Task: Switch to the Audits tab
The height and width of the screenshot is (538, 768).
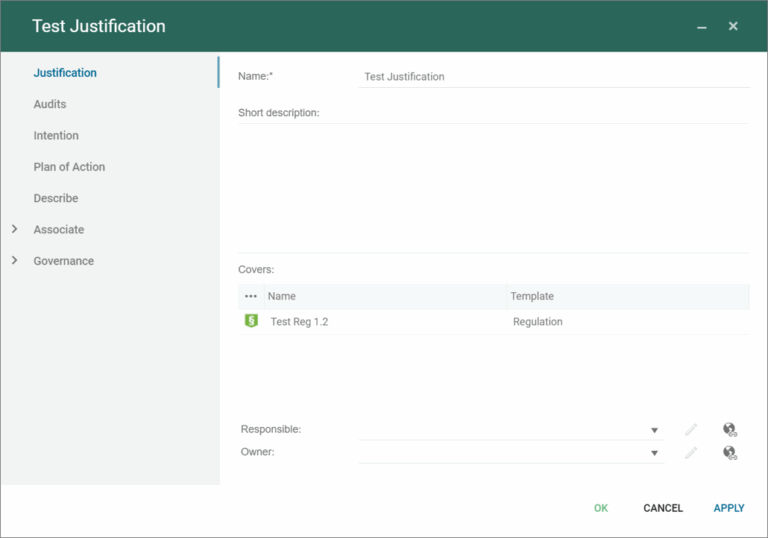Action: [50, 104]
